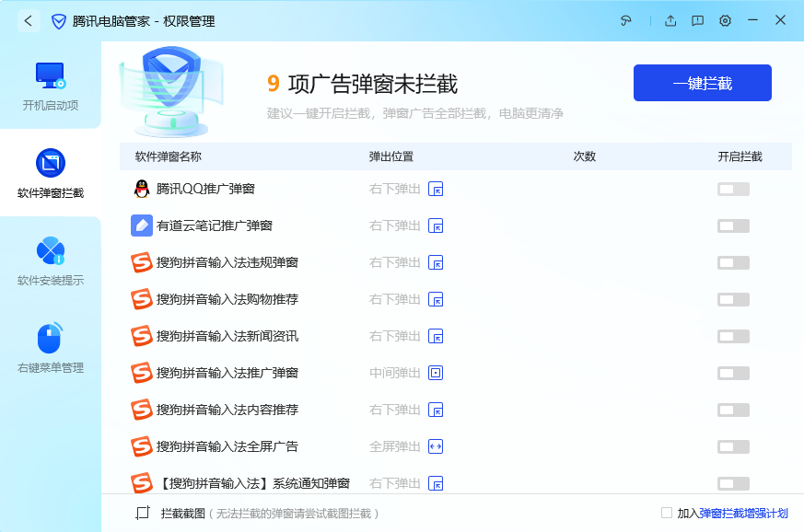
Task: Select the 有道云笔记推广弹窗 row name
Action: 215,226
